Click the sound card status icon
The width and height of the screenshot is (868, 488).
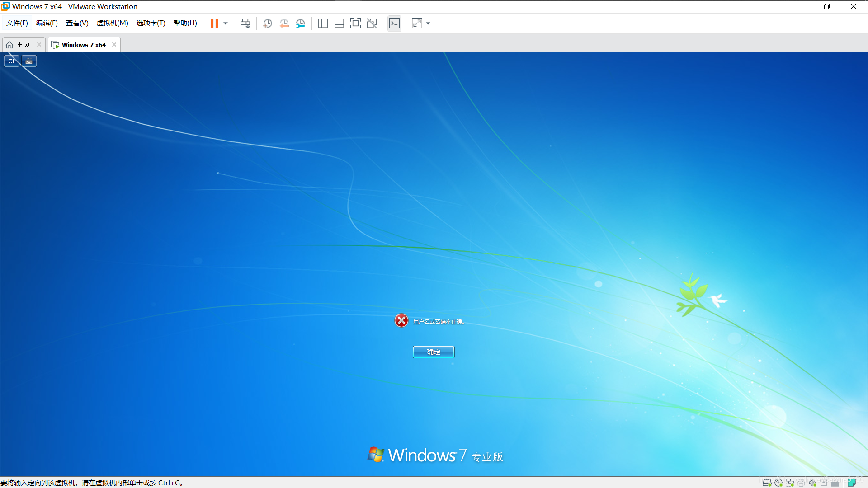pyautogui.click(x=812, y=483)
